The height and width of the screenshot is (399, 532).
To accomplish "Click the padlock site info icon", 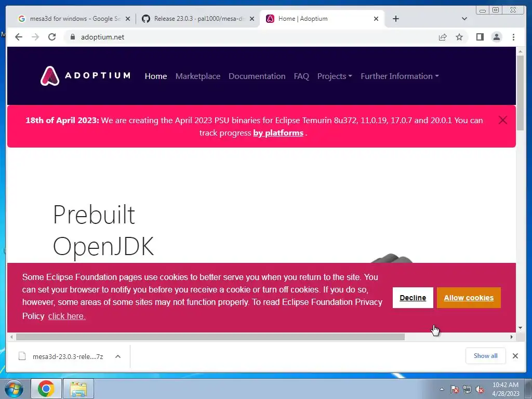I will pos(72,37).
